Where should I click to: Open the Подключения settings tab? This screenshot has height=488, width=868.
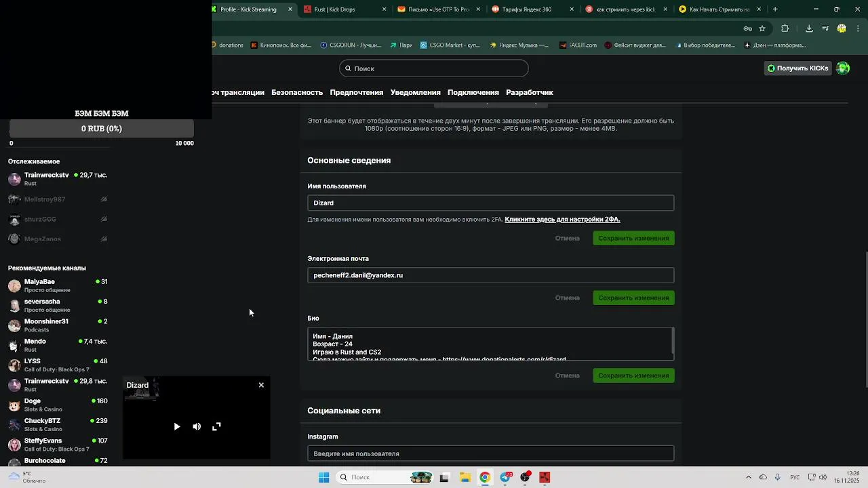click(473, 92)
